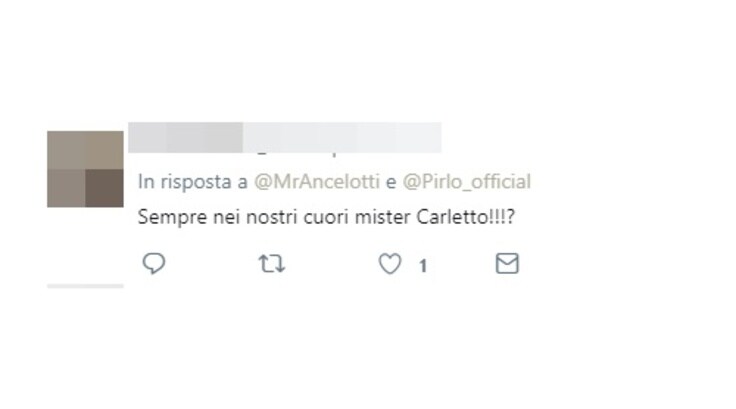Select the word 'Carletto!!!?' in the tweet
Viewport: 736px width, 409px height.
pos(466,217)
